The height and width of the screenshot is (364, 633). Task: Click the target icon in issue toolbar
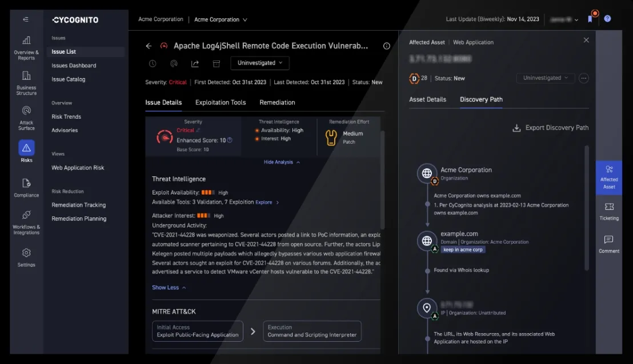coord(174,63)
